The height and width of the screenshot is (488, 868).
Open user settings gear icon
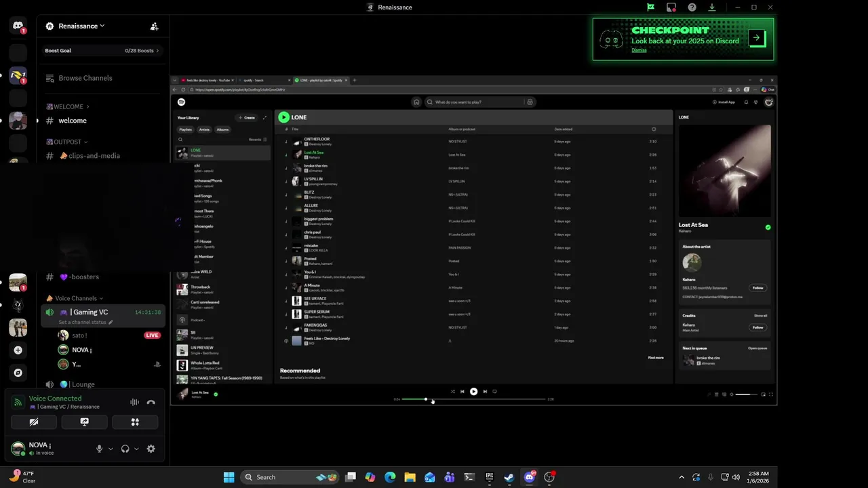[151, 449]
